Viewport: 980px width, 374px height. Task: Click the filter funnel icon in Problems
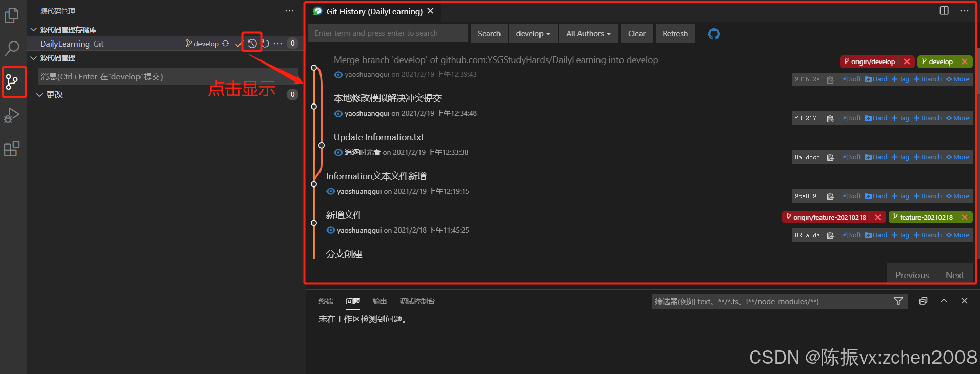(898, 301)
